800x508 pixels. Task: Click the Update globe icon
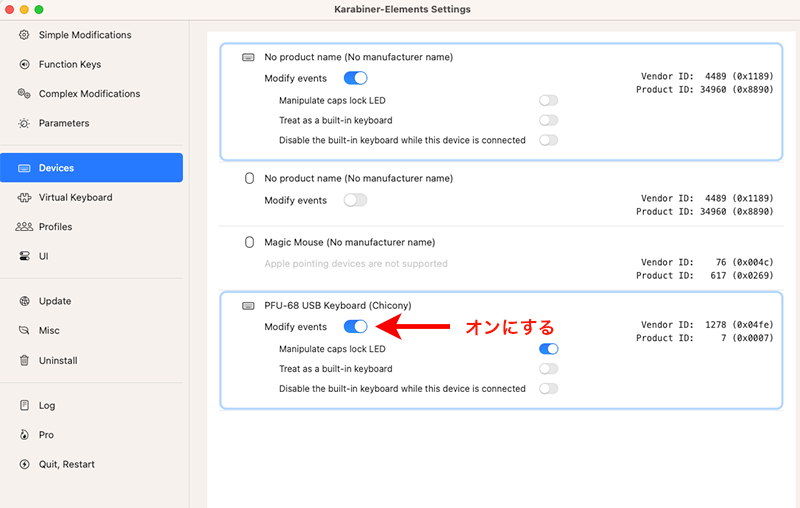(x=24, y=301)
